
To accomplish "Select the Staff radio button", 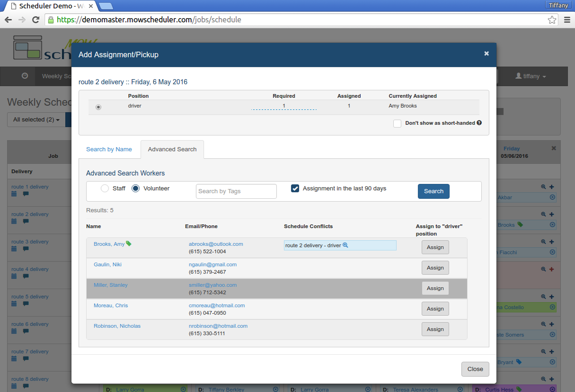I will (105, 189).
